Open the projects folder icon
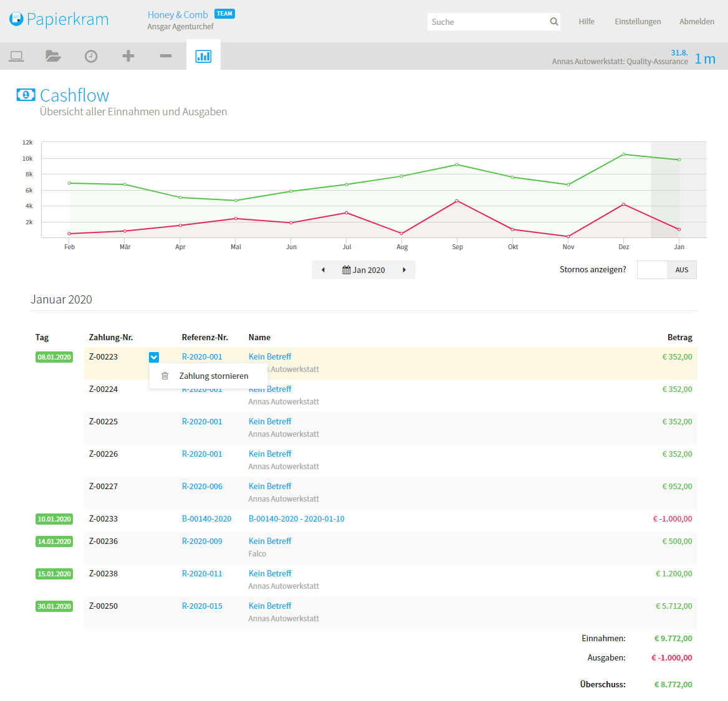This screenshot has width=728, height=701. pyautogui.click(x=54, y=56)
